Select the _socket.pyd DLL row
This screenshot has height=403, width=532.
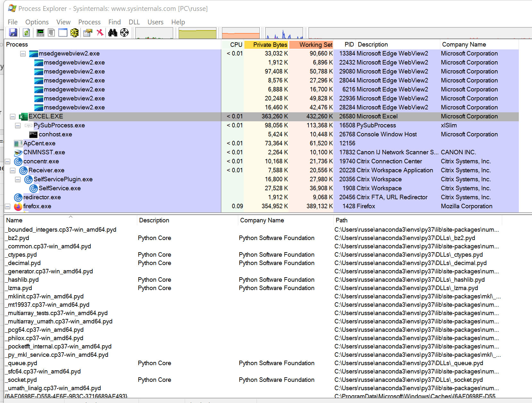click(x=253, y=380)
